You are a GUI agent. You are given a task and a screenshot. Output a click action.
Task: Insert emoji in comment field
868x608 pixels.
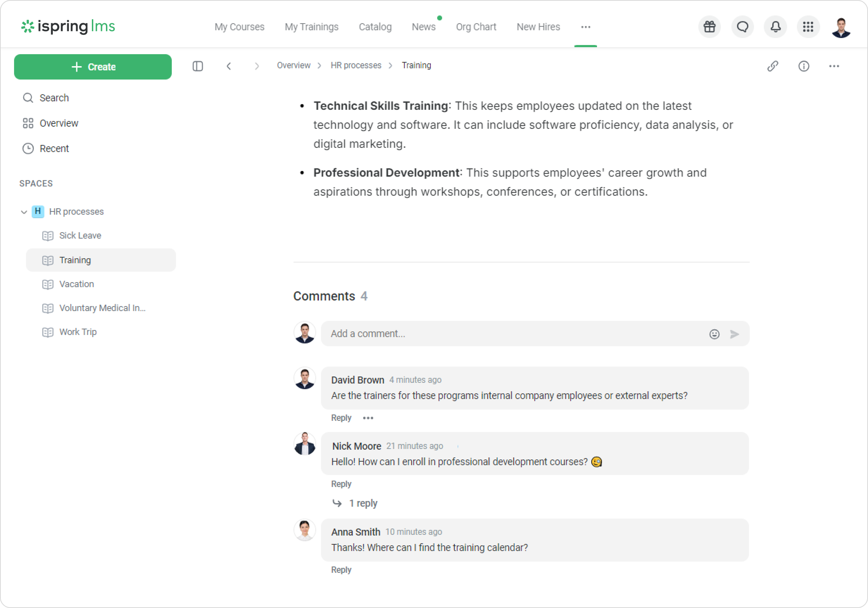(x=714, y=334)
